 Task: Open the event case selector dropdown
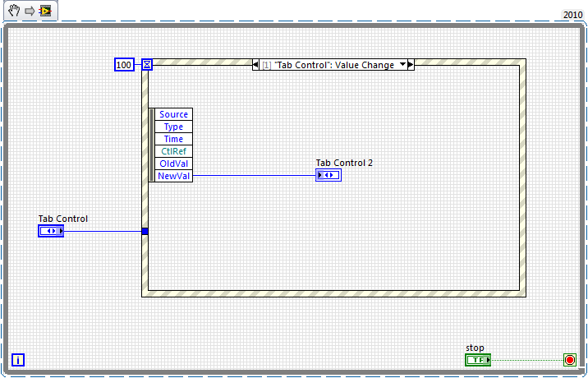click(402, 64)
